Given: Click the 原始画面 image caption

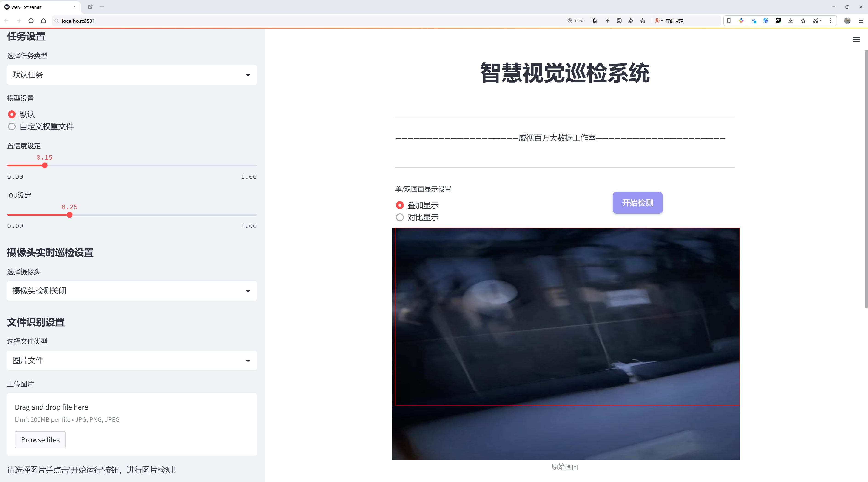Looking at the screenshot, I should point(565,467).
